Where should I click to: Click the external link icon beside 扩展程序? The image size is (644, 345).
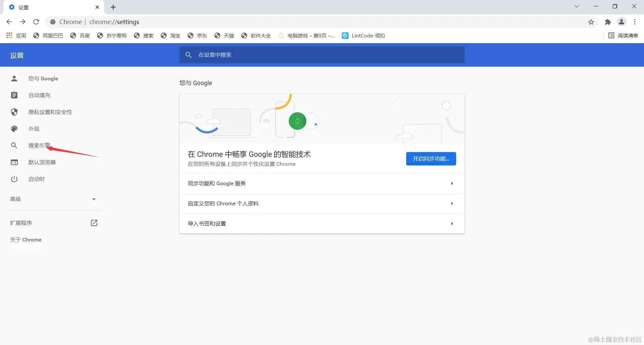[94, 223]
